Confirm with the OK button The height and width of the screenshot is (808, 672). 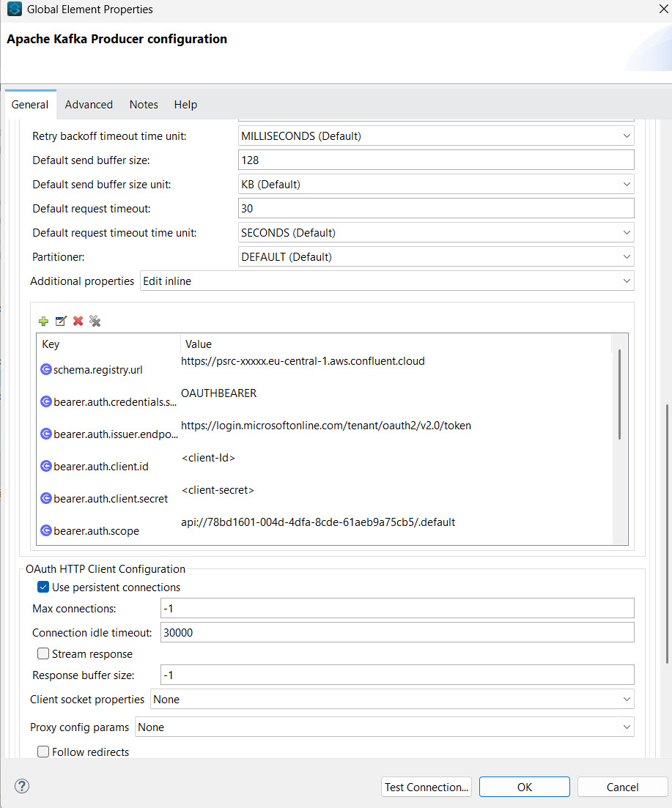click(525, 787)
